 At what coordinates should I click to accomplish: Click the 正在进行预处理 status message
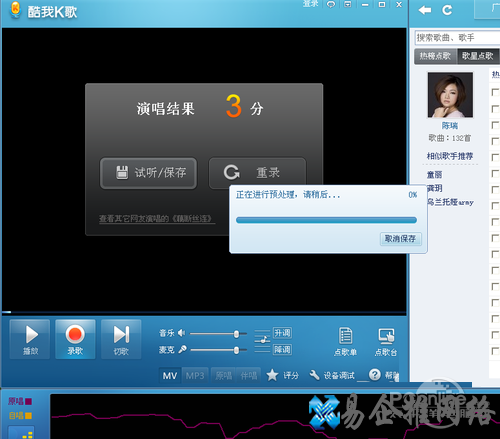288,195
